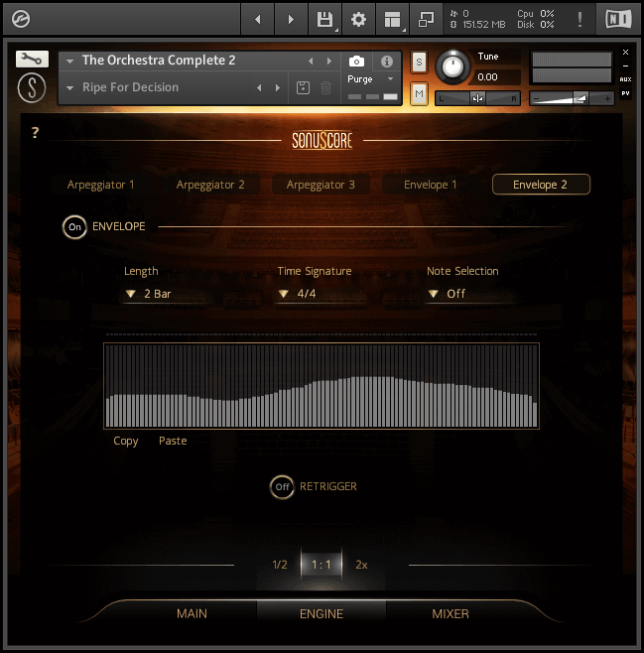The width and height of the screenshot is (644, 653).
Task: Select the 2x speed option
Action: pos(361,565)
